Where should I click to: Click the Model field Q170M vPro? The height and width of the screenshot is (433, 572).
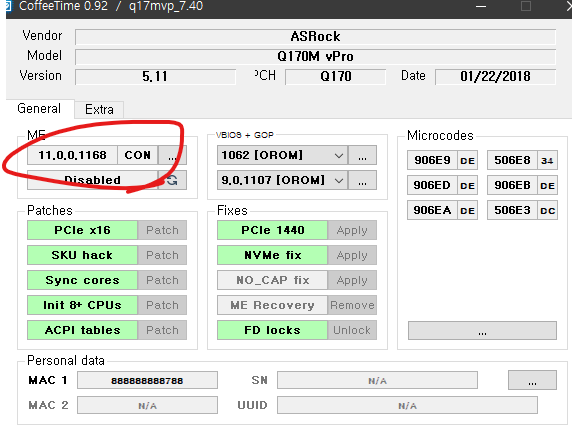(315, 57)
